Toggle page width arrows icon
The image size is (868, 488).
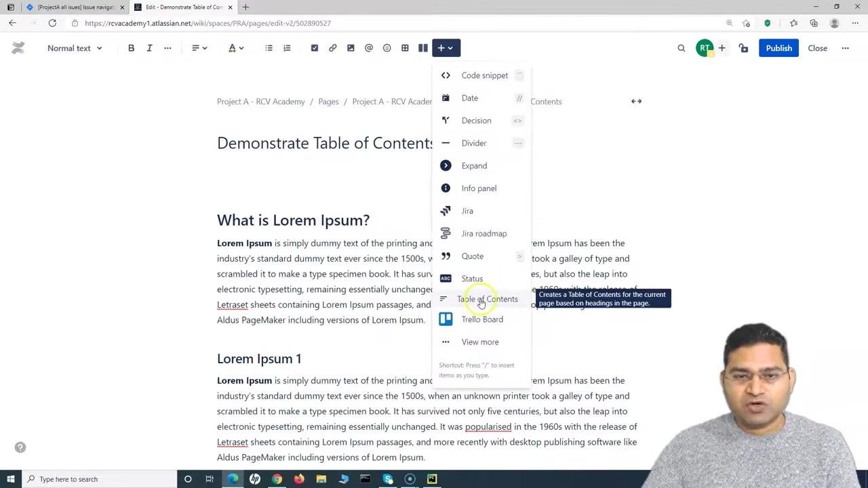click(x=636, y=102)
